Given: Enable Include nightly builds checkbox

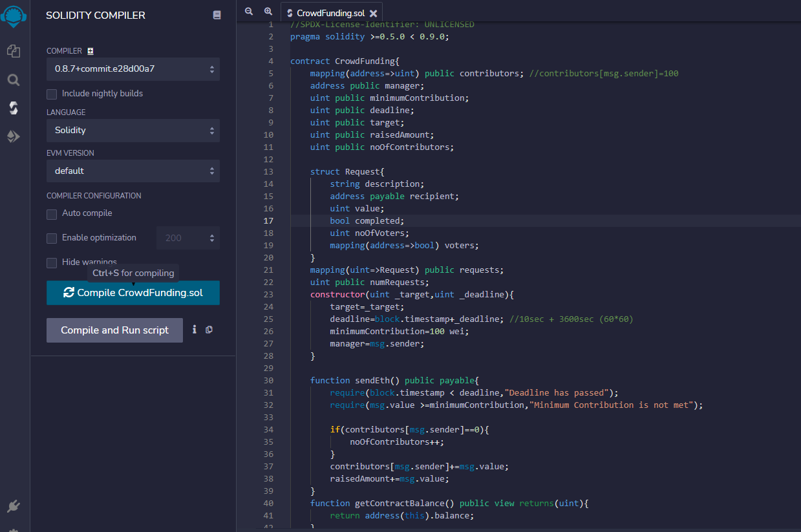Looking at the screenshot, I should (52, 94).
